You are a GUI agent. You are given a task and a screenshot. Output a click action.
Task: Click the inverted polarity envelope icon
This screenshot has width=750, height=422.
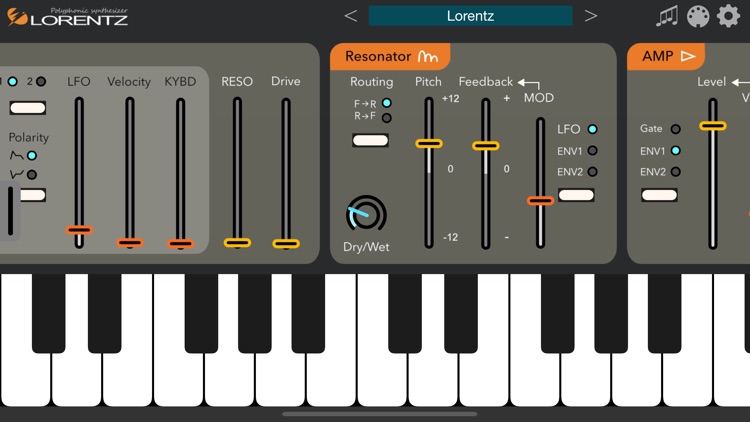coord(16,174)
